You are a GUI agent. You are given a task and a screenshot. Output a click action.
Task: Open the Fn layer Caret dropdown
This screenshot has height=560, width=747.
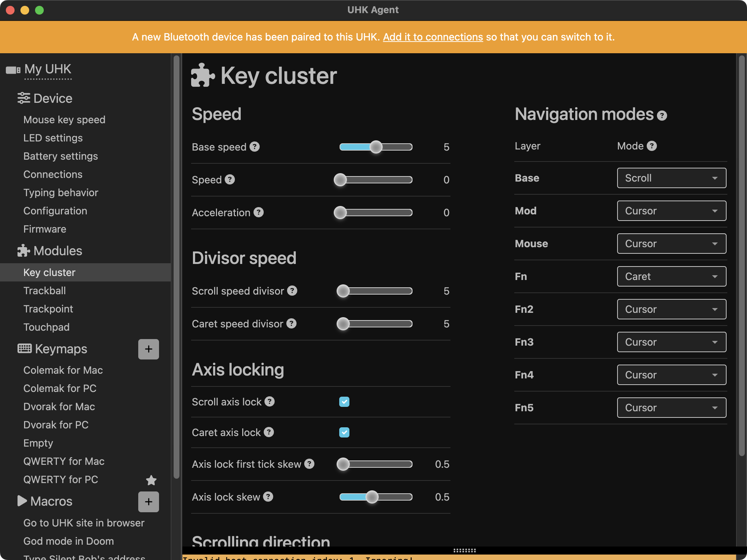(x=671, y=276)
